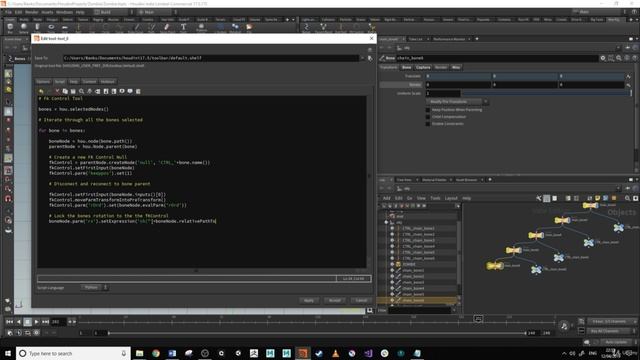Image resolution: width=640 pixels, height=360 pixels.
Task: Click the grid list mode icon in the network toolbar
Action: coord(547,198)
